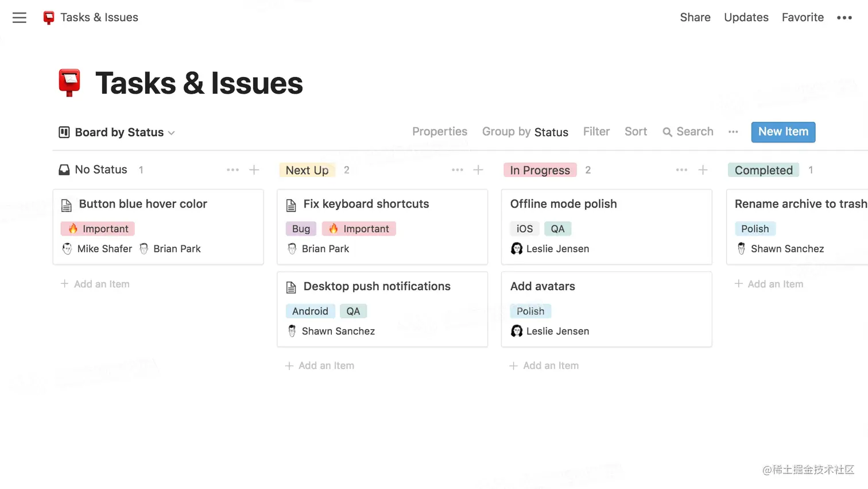Add card with In Progress plus icon

click(703, 170)
